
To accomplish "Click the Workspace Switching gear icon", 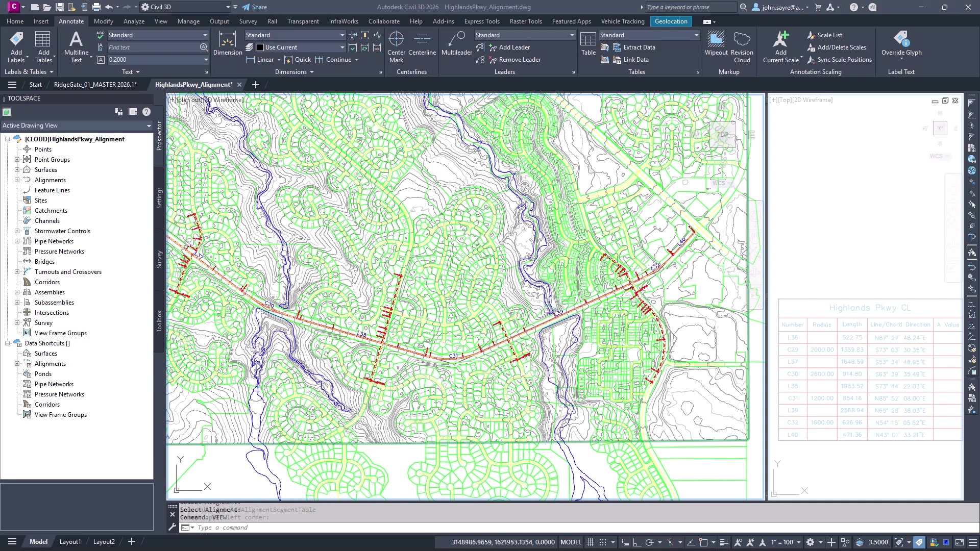I will [810, 542].
